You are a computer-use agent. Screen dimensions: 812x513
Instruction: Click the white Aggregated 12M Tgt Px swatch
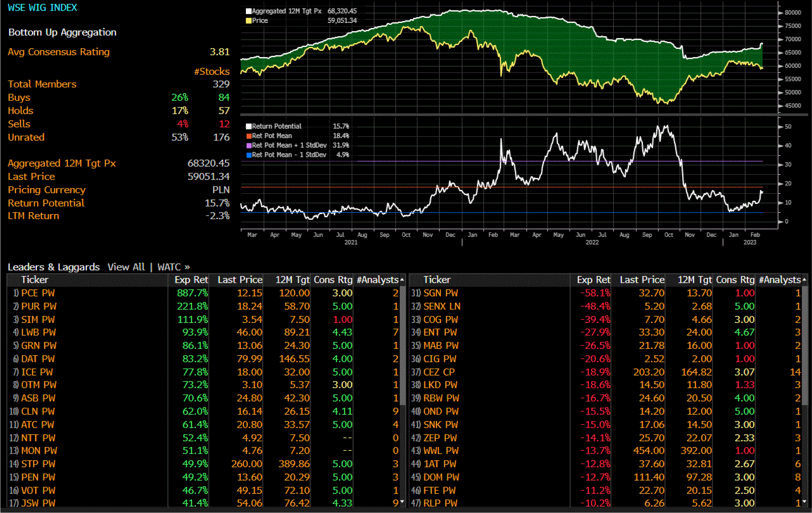pos(249,11)
